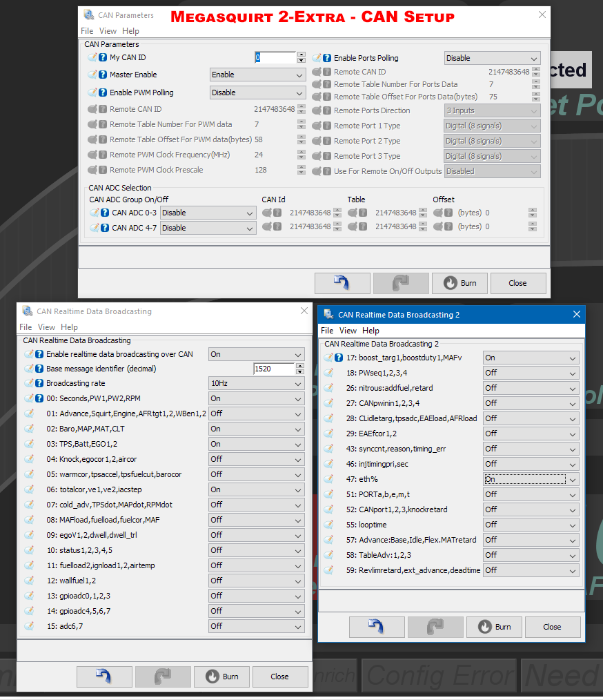The image size is (603, 700).
Task: Increase My CAN ID with spinner up arrow
Action: (x=301, y=55)
